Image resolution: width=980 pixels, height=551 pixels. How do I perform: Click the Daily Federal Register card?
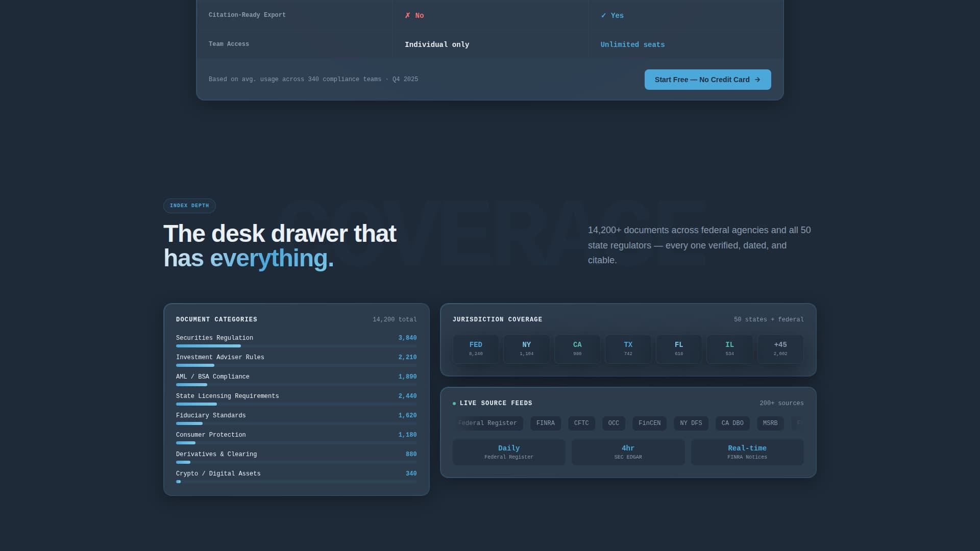coord(509,452)
